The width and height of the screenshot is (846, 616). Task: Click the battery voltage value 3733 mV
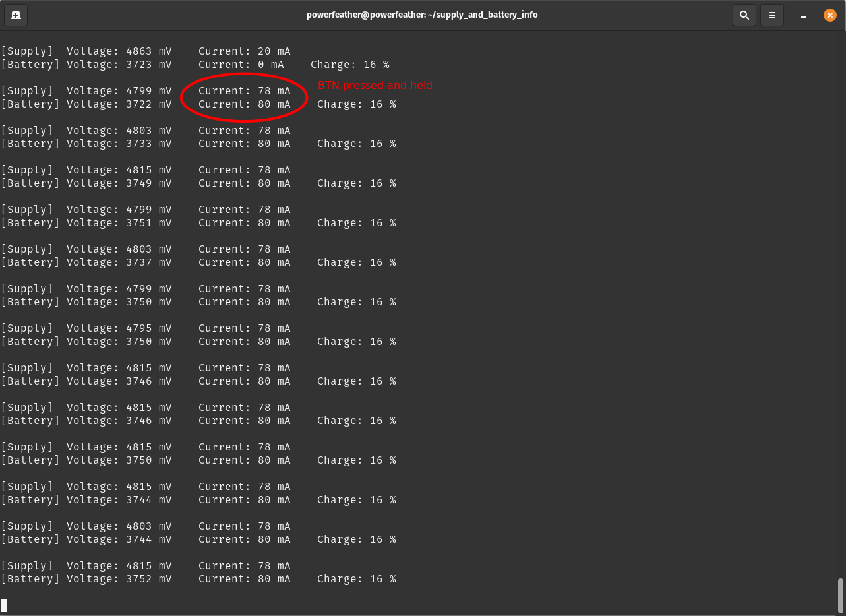[x=148, y=144]
